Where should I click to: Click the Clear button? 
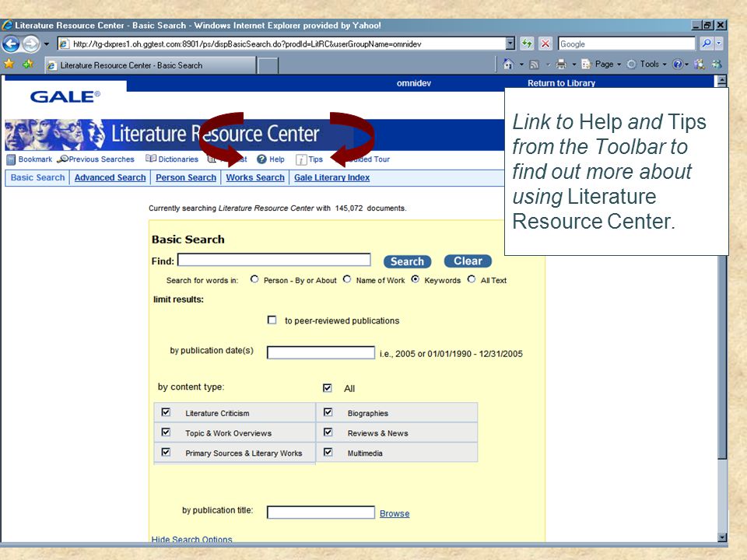468,261
